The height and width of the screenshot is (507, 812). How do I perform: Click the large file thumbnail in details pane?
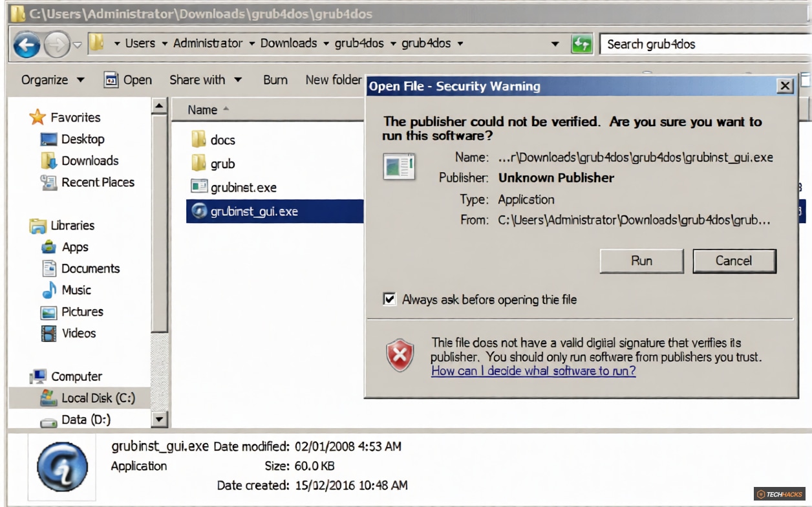coord(61,466)
